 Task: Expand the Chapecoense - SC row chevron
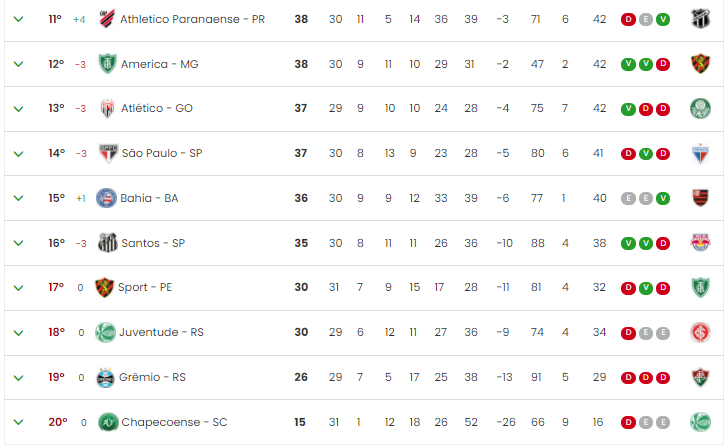pyautogui.click(x=19, y=422)
